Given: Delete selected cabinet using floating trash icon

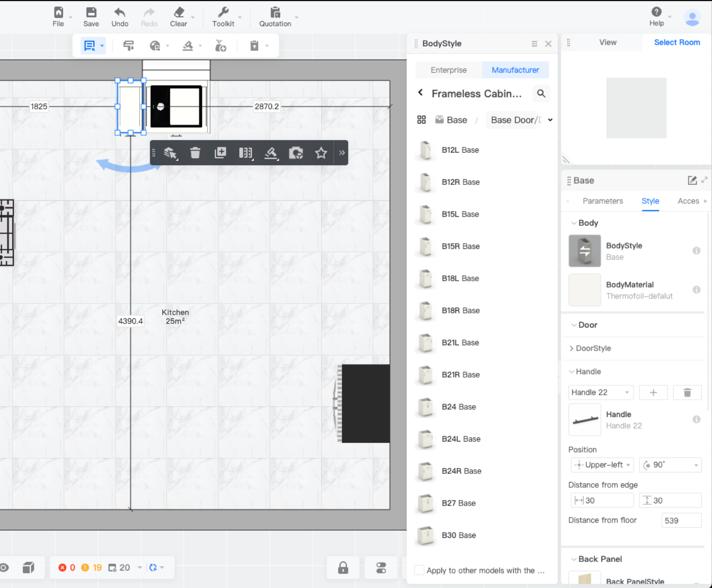Looking at the screenshot, I should click(x=195, y=153).
